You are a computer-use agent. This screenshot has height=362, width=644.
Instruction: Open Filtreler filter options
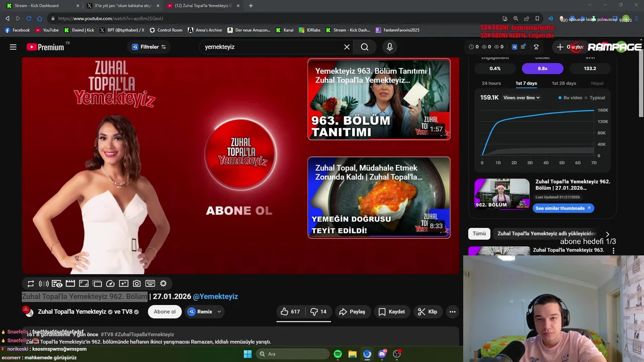tap(149, 47)
